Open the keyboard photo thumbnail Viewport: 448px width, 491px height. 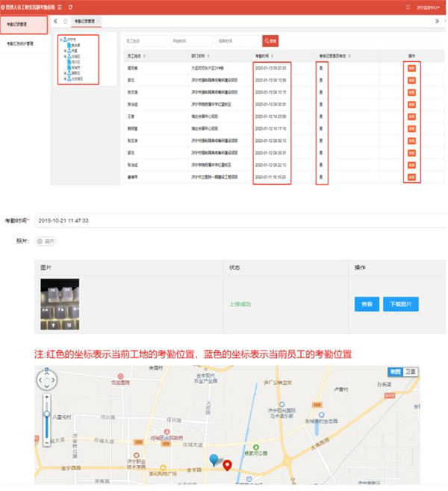(60, 304)
